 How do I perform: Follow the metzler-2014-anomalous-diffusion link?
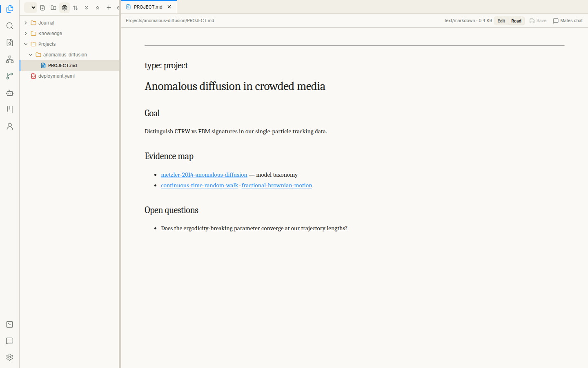click(204, 175)
